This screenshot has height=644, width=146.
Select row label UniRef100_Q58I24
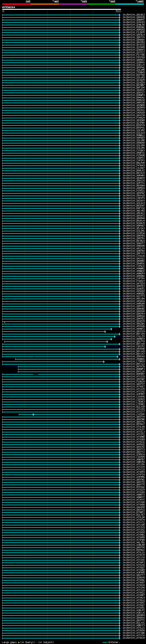(x=133, y=180)
